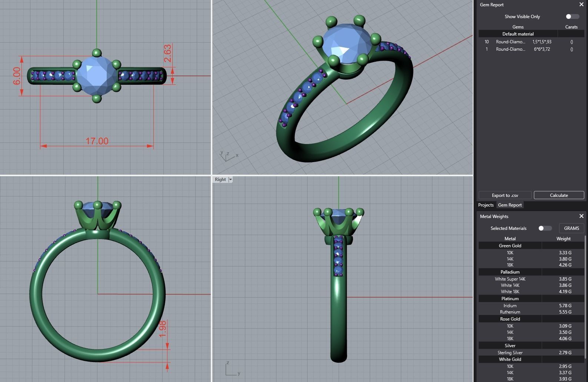Change weight unit with GRAMS button

pos(571,228)
